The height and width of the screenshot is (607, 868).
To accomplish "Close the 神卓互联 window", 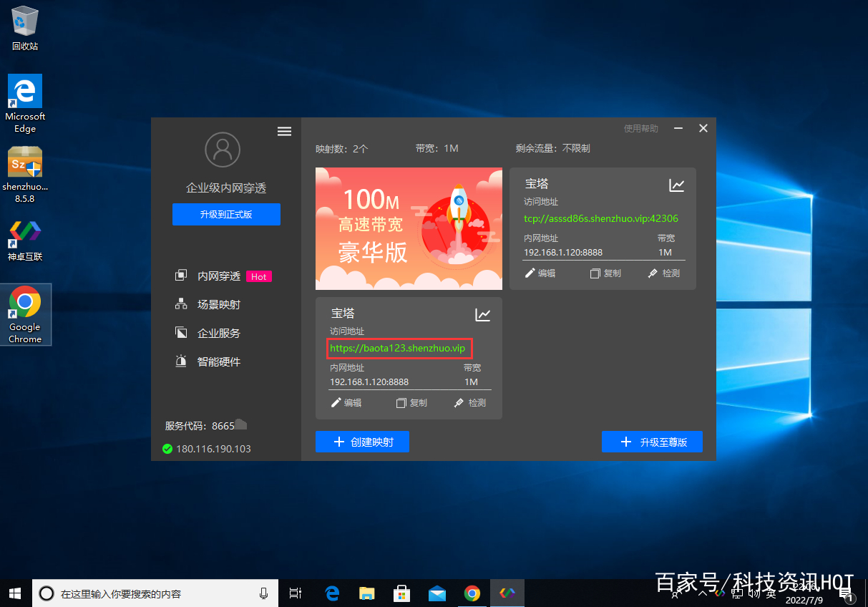I will click(x=703, y=128).
